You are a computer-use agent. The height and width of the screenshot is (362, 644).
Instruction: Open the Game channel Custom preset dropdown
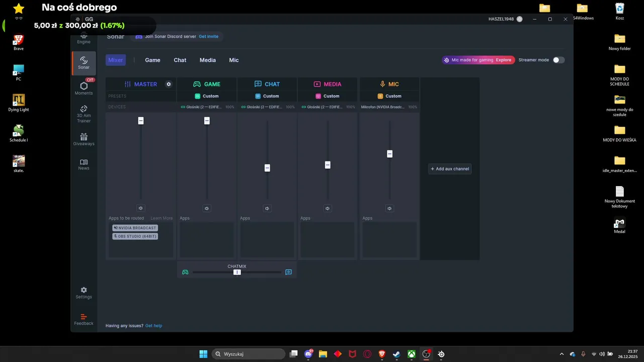207,96
